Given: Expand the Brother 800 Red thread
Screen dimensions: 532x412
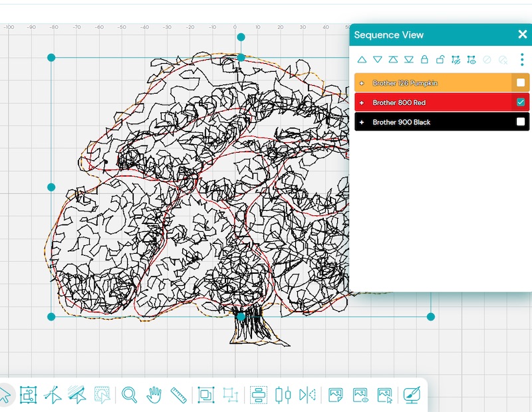Looking at the screenshot, I should (362, 103).
